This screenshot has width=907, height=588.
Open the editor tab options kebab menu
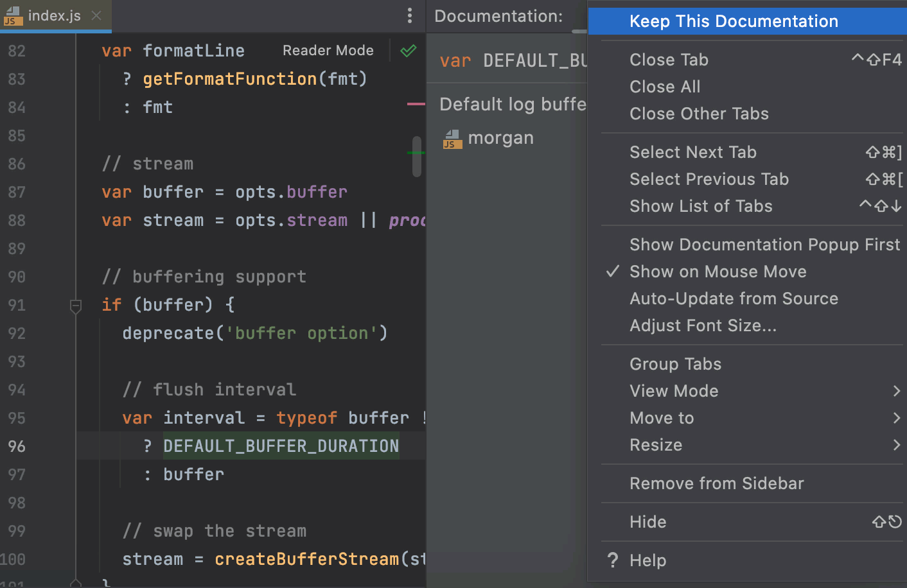(410, 15)
